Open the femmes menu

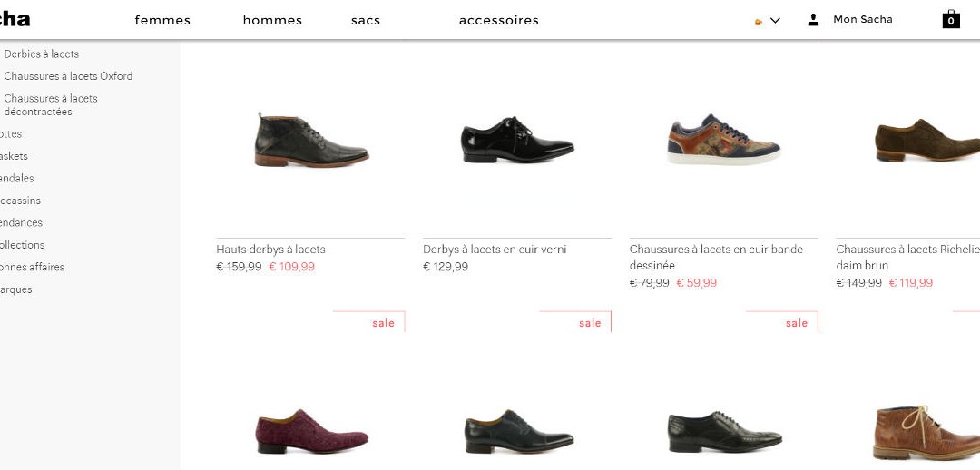(x=162, y=20)
